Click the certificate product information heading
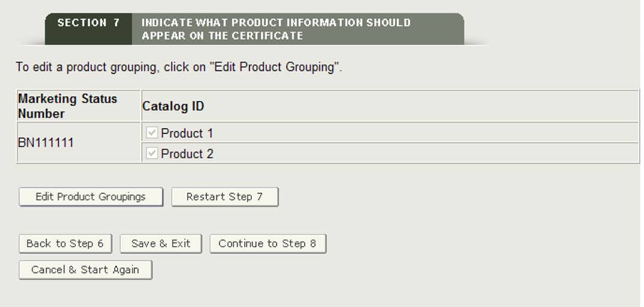 pos(276,29)
